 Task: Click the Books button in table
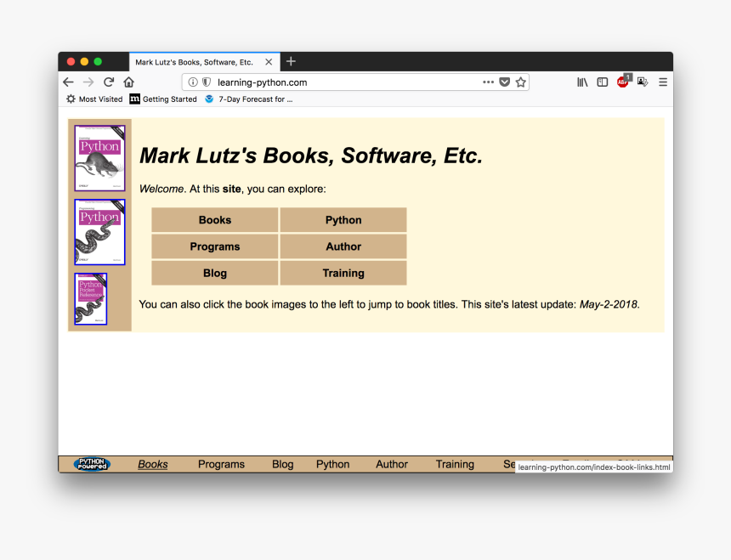[215, 220]
